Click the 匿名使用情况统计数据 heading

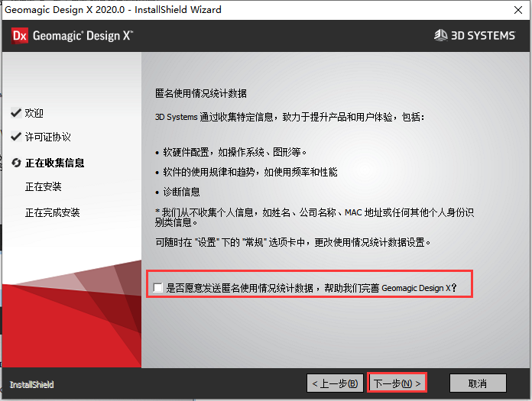tap(201, 93)
